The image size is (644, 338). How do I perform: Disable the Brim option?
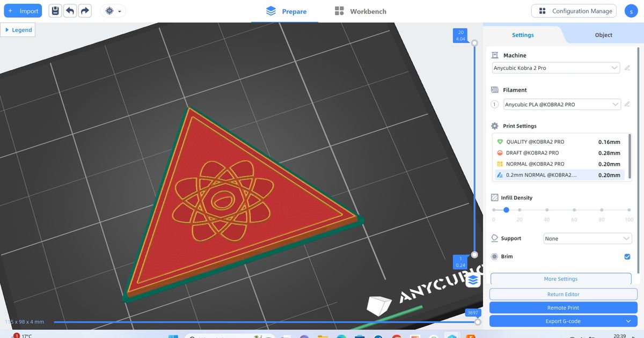click(627, 256)
